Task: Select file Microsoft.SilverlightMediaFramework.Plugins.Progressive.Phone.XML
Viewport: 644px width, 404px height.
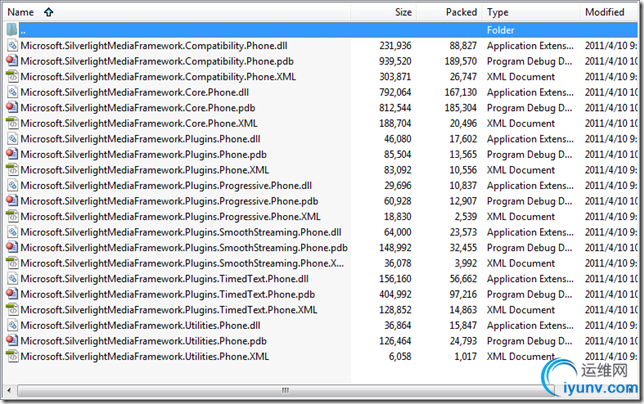Action: tap(171, 217)
